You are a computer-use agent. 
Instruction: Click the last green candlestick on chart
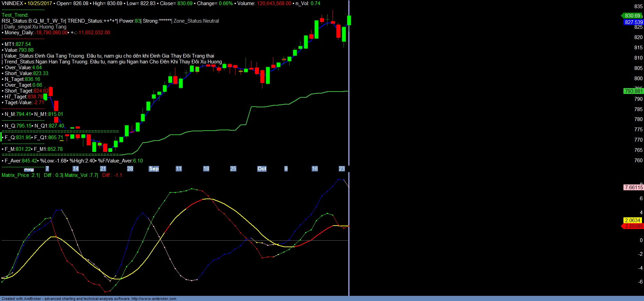click(x=349, y=20)
